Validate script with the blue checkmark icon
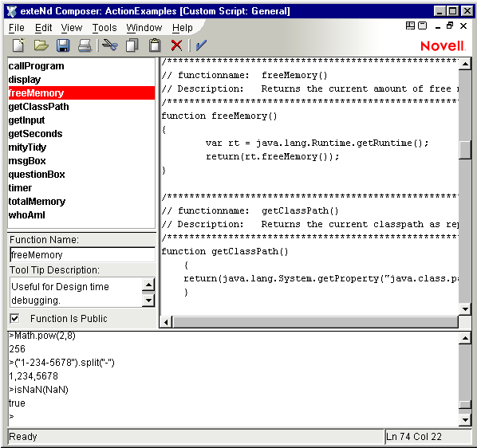This screenshot has width=477, height=448. coord(201,45)
